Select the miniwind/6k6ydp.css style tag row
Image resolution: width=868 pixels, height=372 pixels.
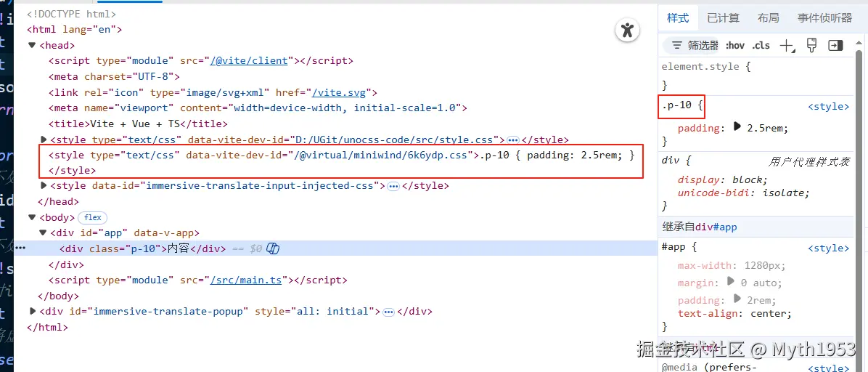pos(341,163)
